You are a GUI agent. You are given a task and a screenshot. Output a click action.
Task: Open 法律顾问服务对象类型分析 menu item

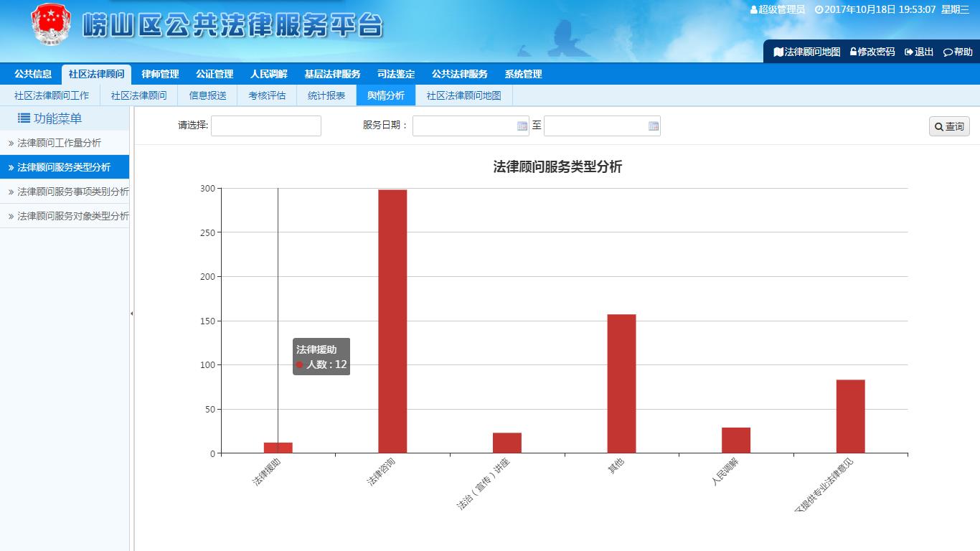(x=73, y=216)
